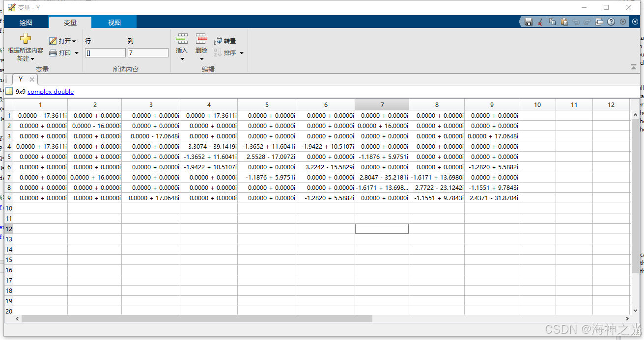Open Help via question mark icon
This screenshot has height=340, width=644.
tap(611, 22)
